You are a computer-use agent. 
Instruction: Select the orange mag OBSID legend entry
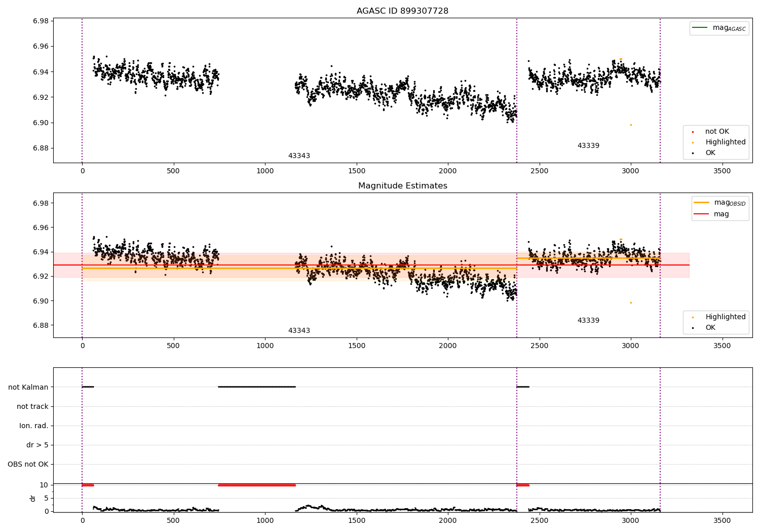tap(719, 203)
